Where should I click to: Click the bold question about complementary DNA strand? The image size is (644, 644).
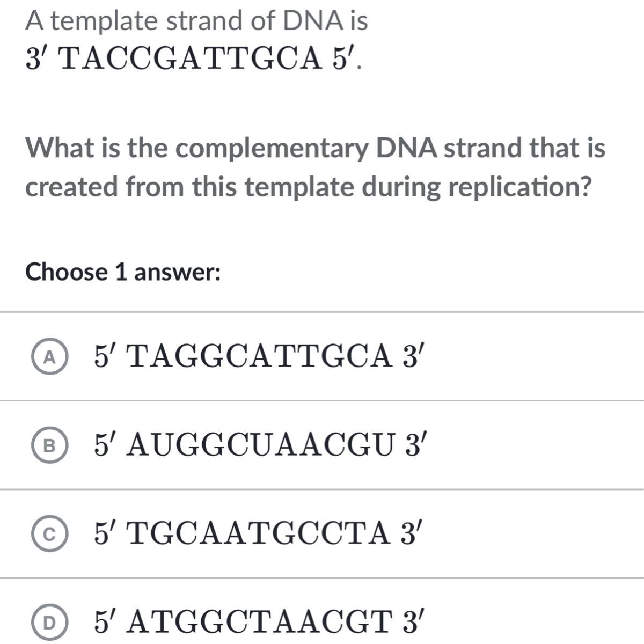(x=316, y=167)
